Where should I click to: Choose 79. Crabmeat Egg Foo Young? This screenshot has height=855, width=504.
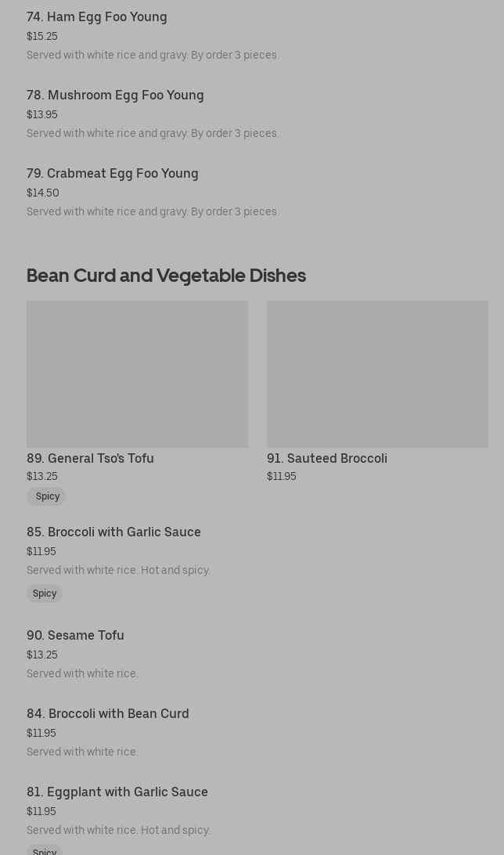click(x=113, y=173)
